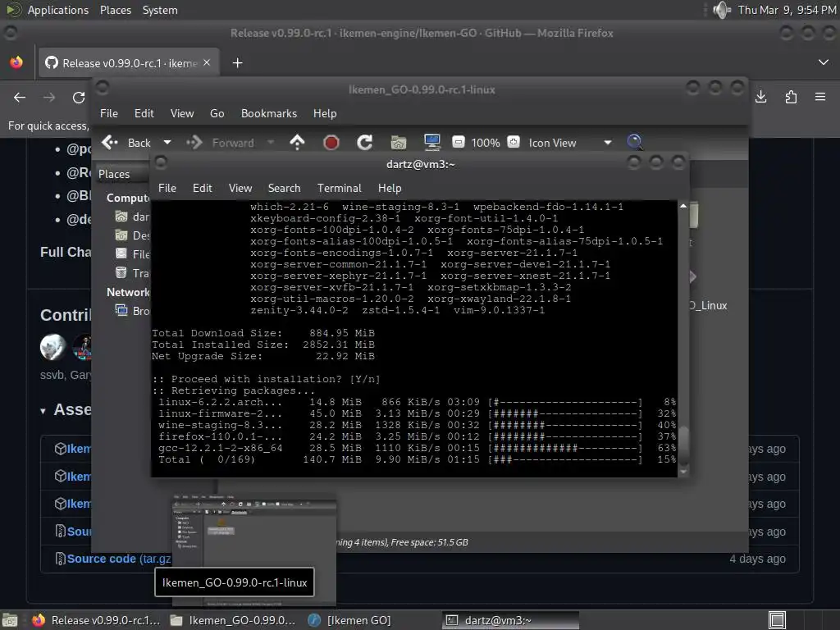Screen dimensions: 840x630
Task: Close the Release v0.99.0-rc.1 Firefox tab
Action: pos(207,62)
